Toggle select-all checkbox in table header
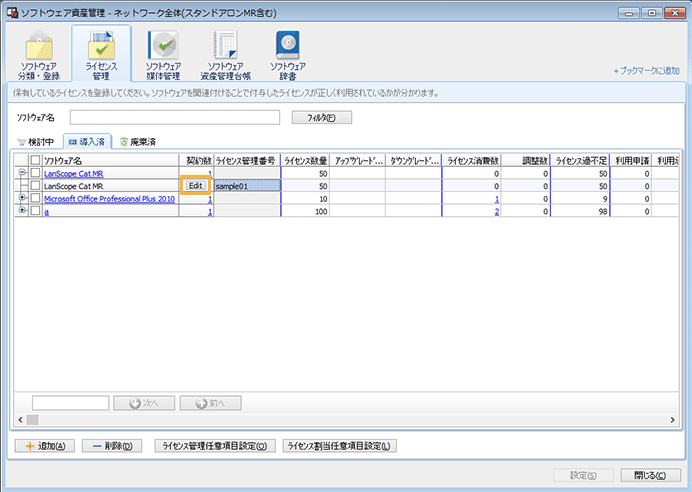The height and width of the screenshot is (492, 692). [35, 160]
